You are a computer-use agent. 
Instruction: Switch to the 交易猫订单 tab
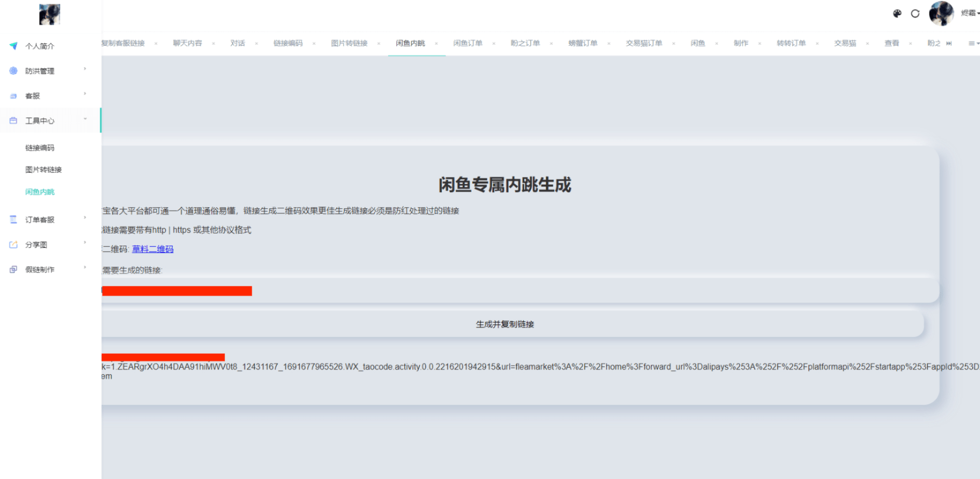[644, 43]
